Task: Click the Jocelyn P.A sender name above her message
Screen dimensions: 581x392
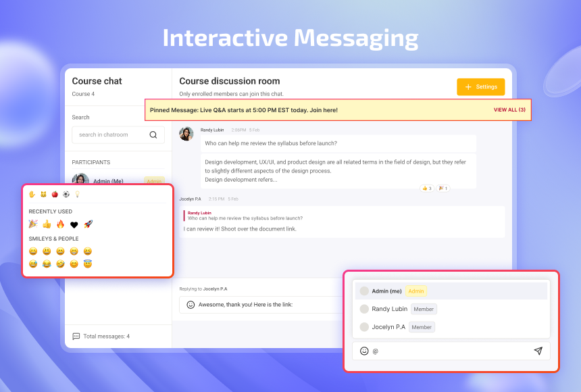Action: point(190,199)
